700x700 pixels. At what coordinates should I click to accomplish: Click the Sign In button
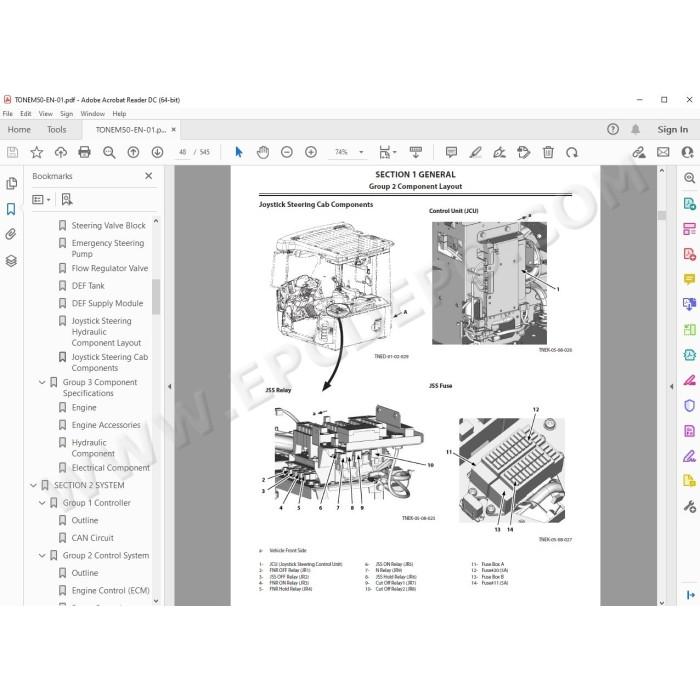(x=672, y=129)
